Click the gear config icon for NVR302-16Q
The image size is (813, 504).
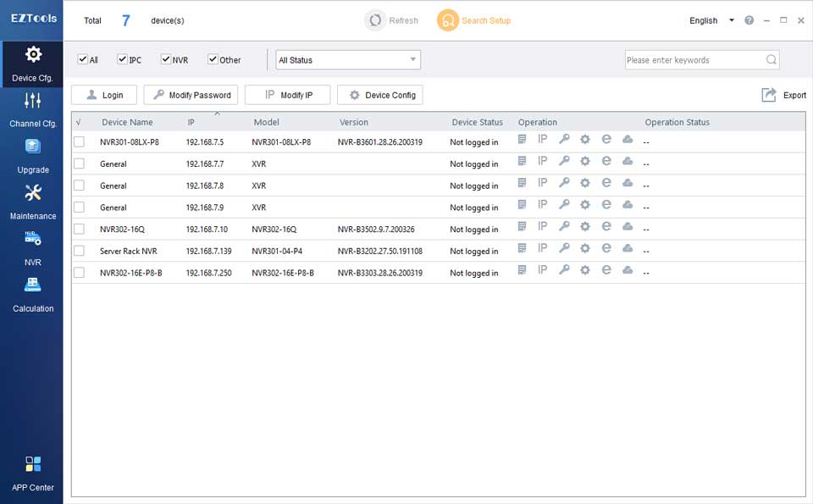(585, 227)
